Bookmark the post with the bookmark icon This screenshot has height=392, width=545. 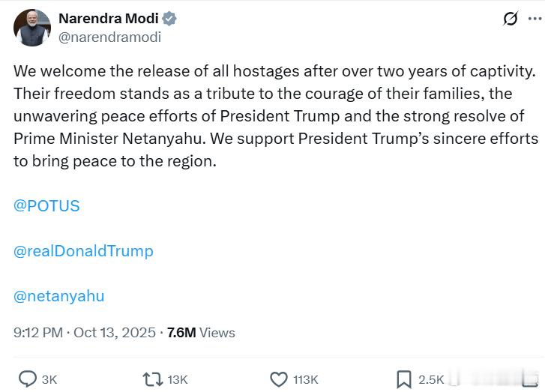(403, 379)
